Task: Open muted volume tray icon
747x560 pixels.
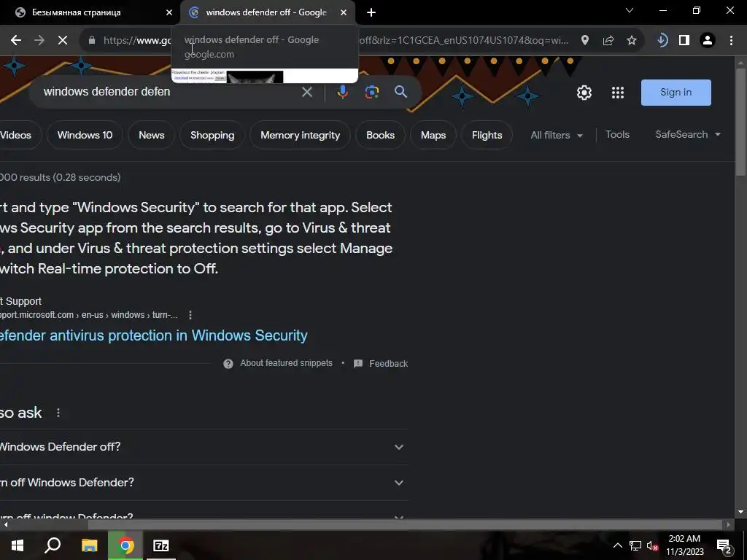Action: pyautogui.click(x=652, y=545)
